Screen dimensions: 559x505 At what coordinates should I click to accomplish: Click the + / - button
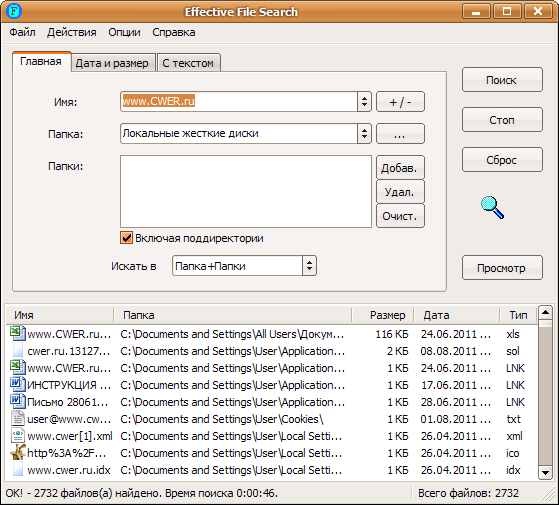click(x=400, y=102)
